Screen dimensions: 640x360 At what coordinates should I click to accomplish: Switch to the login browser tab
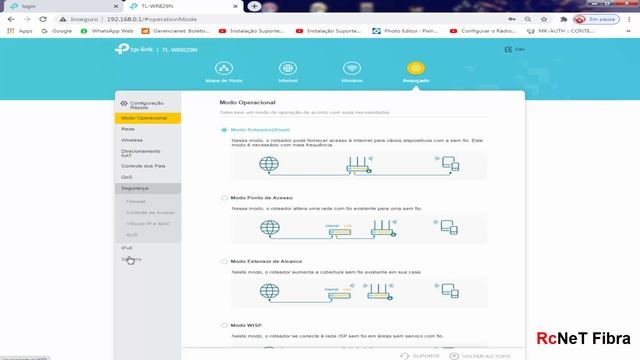(x=63, y=6)
